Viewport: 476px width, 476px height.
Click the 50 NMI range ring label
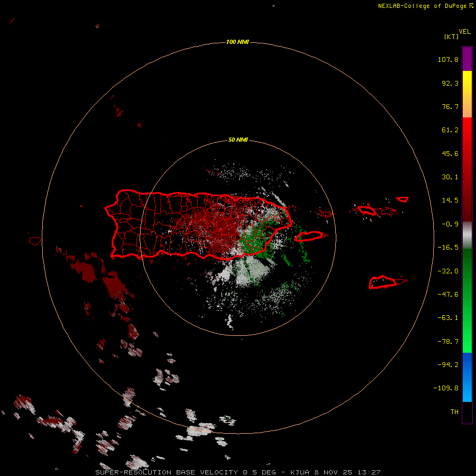point(238,140)
